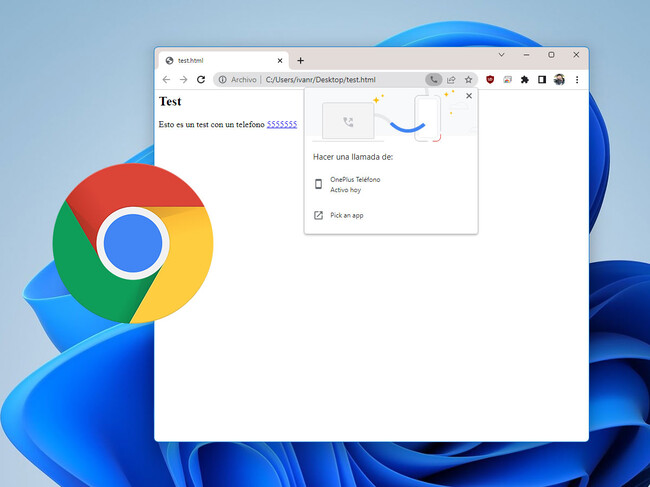Click the share page icon

451,80
